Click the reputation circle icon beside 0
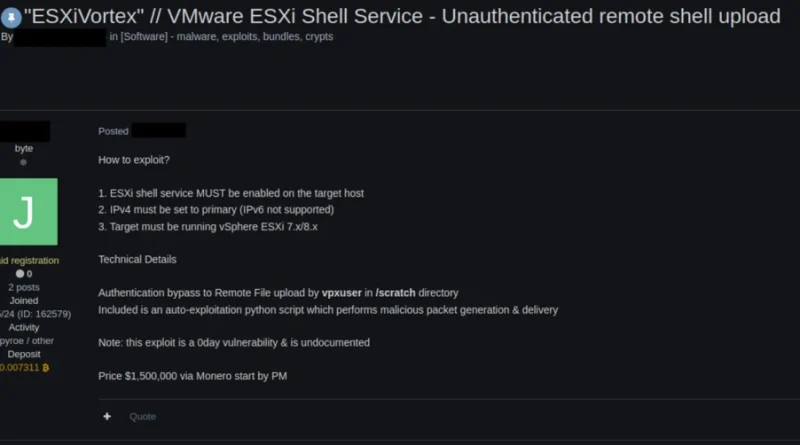 [x=20, y=274]
